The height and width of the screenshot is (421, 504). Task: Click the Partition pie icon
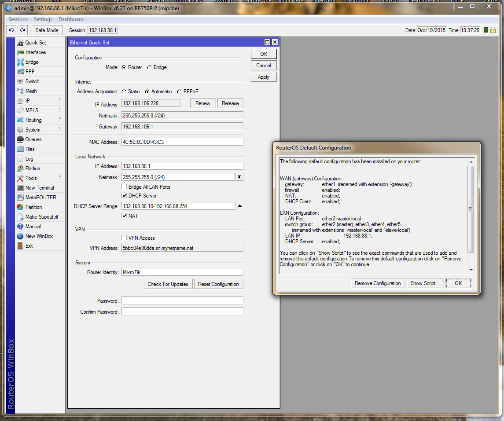tap(20, 207)
